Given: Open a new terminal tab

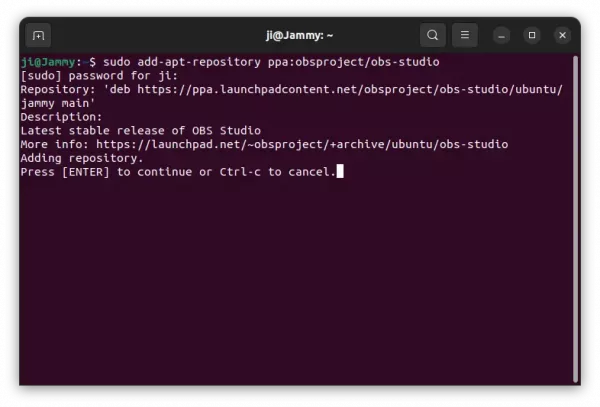Looking at the screenshot, I should (x=38, y=35).
